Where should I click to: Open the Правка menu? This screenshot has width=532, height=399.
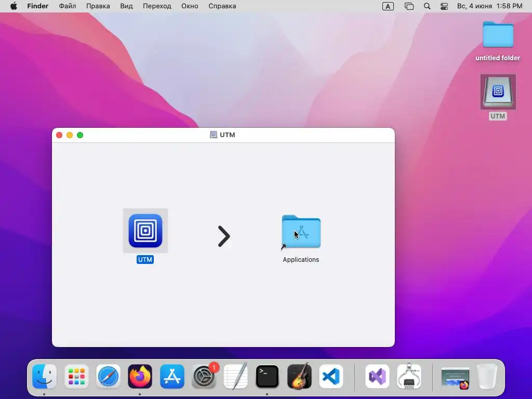click(98, 6)
